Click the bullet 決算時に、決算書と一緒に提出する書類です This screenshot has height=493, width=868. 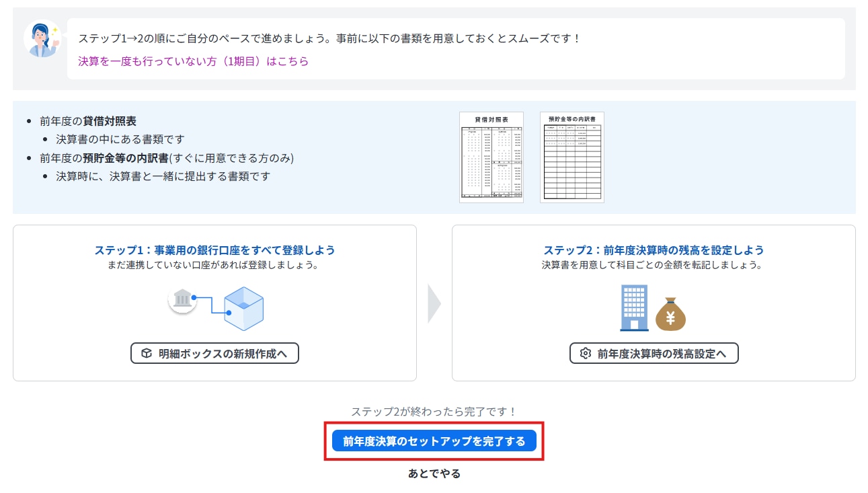point(163,176)
